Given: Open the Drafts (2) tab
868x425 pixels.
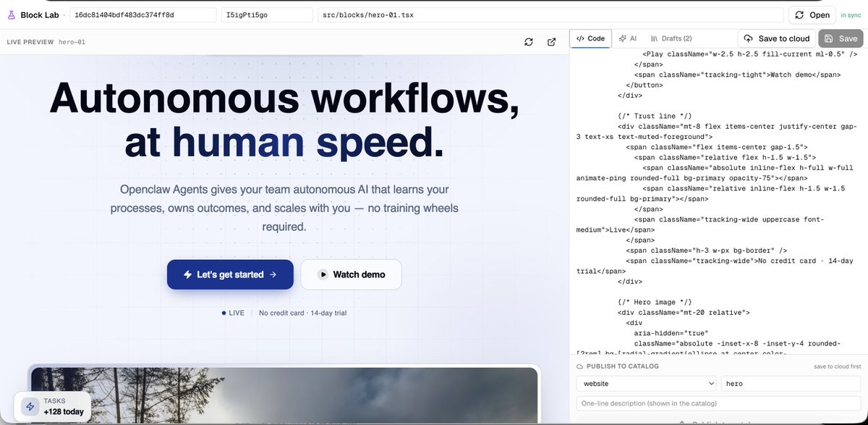Looking at the screenshot, I should (671, 38).
